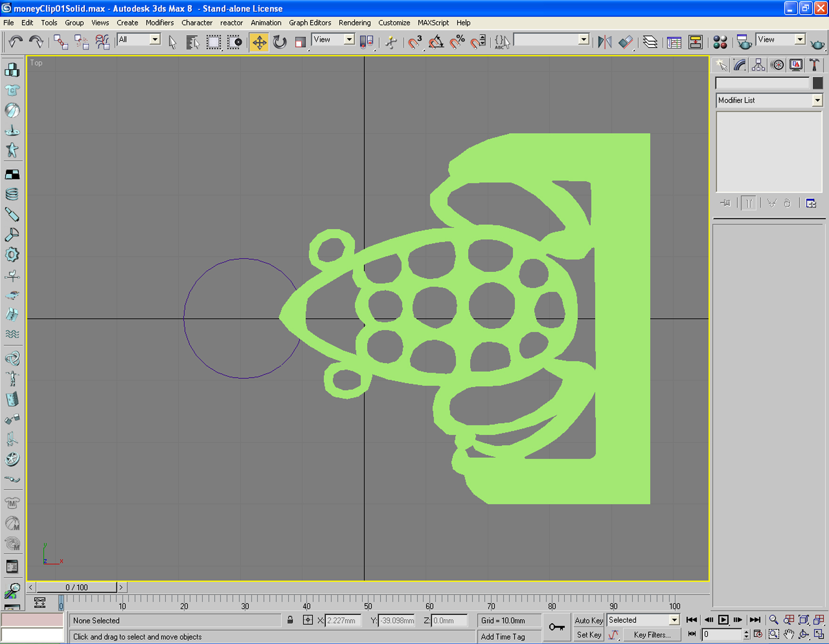Open the MAXScript menu
829x644 pixels.
(433, 23)
